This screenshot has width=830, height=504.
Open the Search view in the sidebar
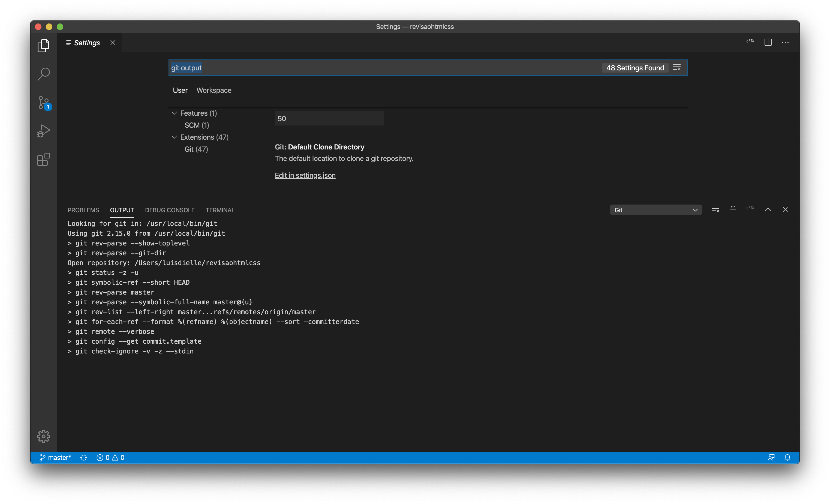tap(43, 74)
